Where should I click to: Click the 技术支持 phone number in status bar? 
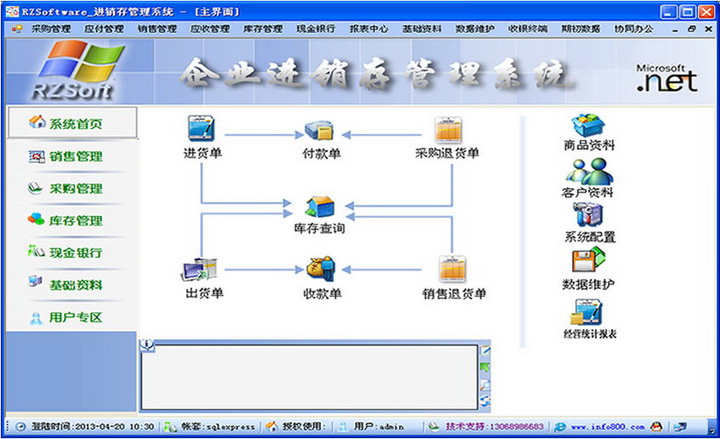coord(495,427)
